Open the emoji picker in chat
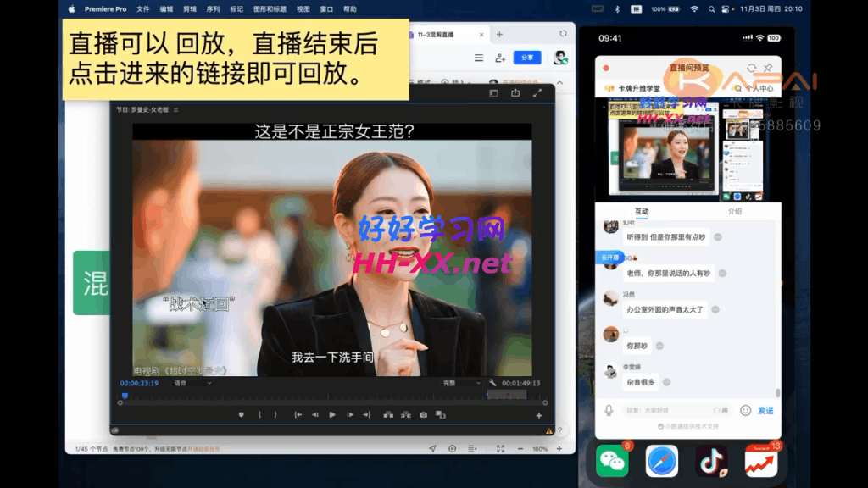This screenshot has width=868, height=488. (x=746, y=411)
